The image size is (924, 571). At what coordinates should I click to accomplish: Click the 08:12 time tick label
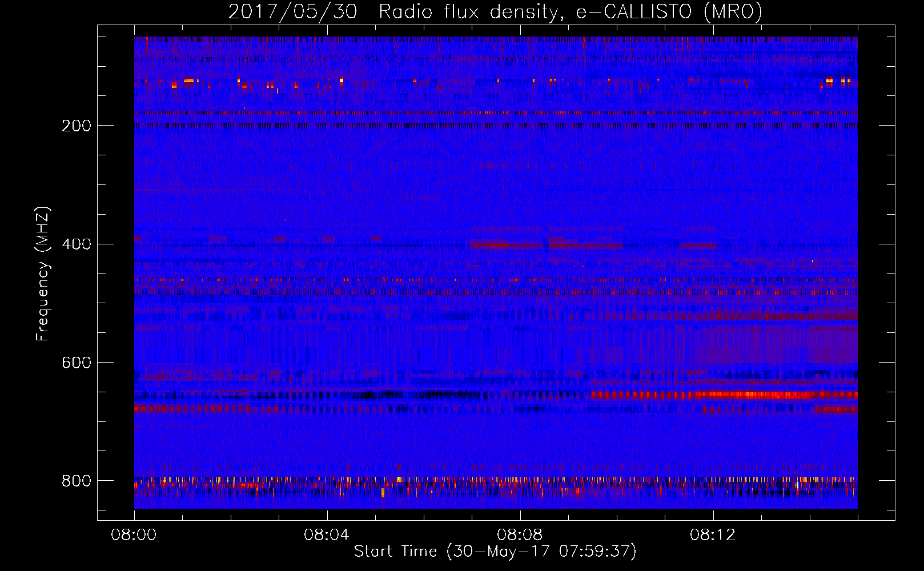click(x=713, y=535)
